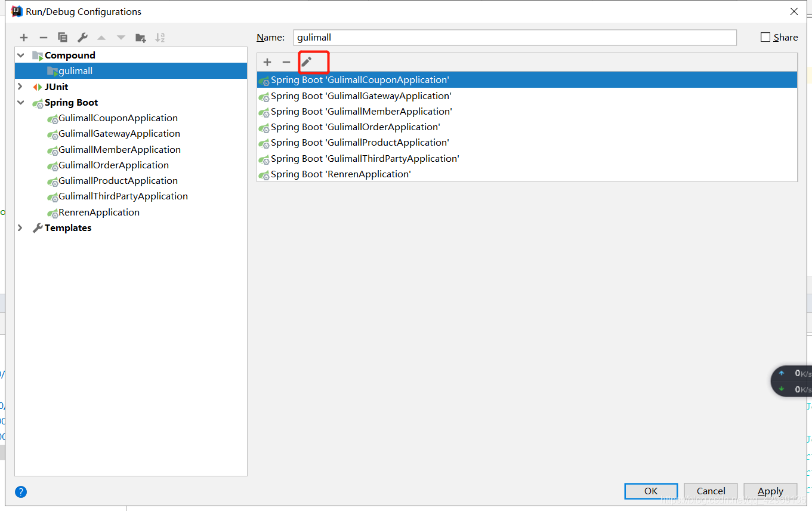Remove configuration with left minus icon
The height and width of the screenshot is (511, 812).
pyautogui.click(x=44, y=38)
